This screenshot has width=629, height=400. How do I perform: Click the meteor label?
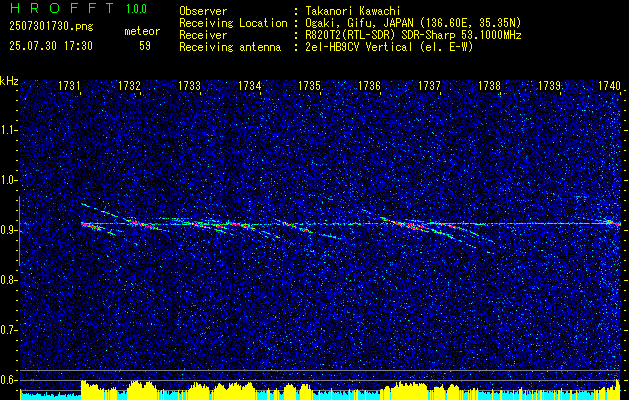pyautogui.click(x=142, y=31)
